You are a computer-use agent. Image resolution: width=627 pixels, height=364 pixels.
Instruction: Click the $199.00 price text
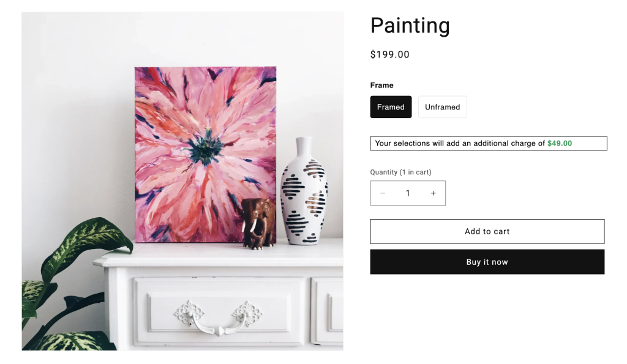389,54
